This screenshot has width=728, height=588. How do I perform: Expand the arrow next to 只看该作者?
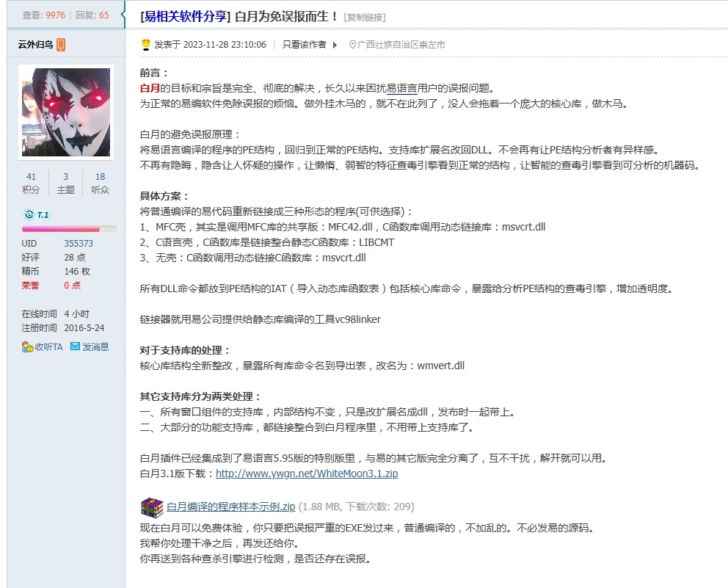coord(335,45)
